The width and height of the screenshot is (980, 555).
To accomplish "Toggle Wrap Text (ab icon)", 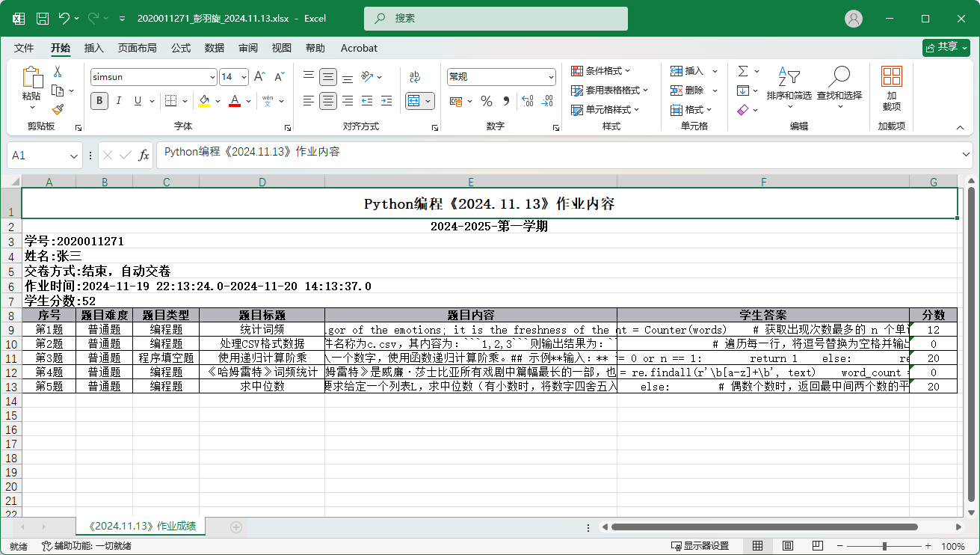I will pos(415,76).
